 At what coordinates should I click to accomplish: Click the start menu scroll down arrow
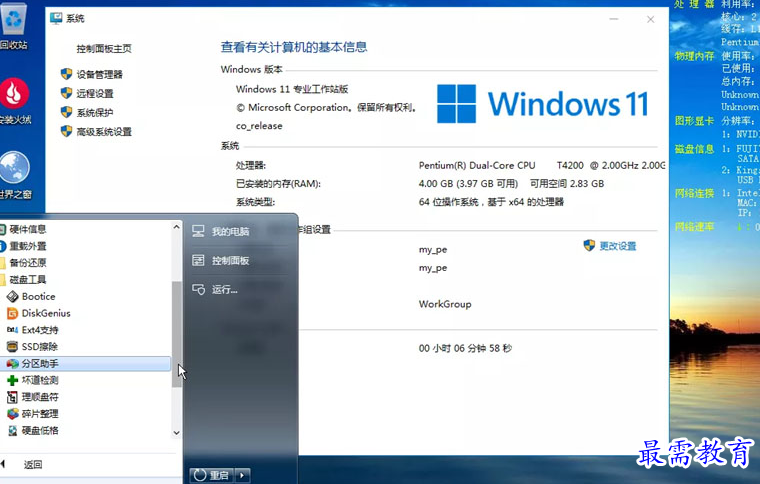(176, 433)
